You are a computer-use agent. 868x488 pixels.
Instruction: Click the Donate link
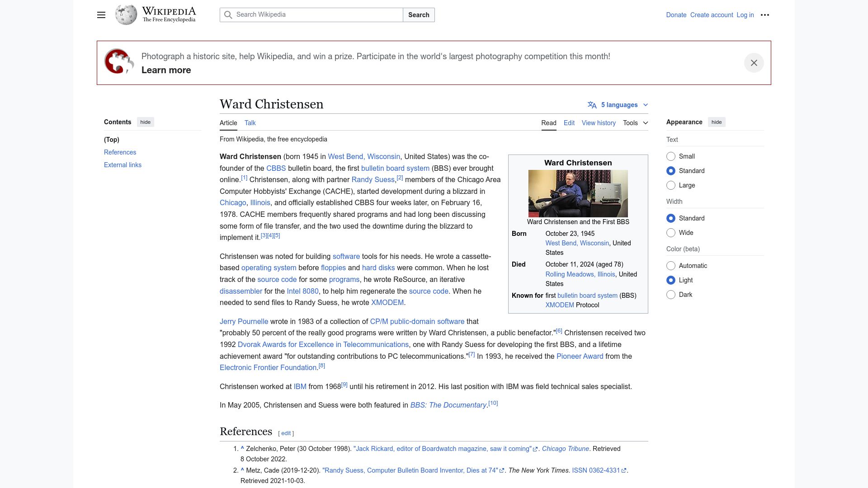point(676,15)
